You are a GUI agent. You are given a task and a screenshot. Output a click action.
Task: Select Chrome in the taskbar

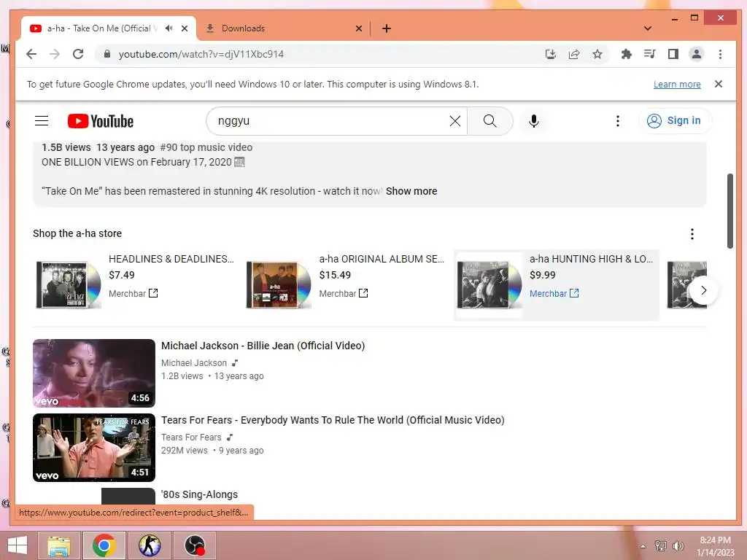104,545
